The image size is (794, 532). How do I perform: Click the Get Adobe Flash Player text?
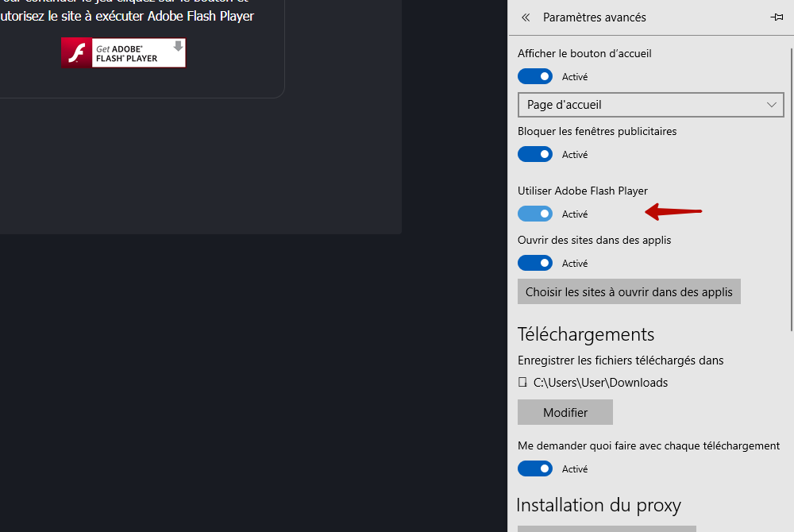pos(129,53)
